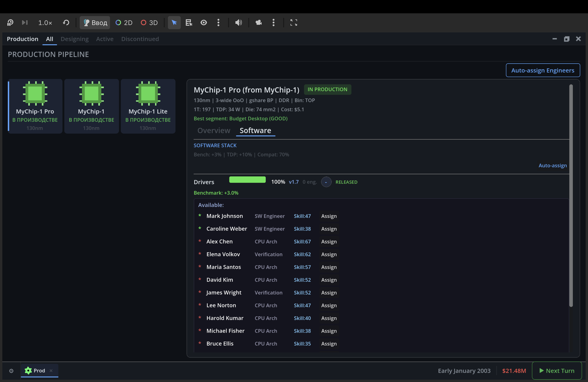This screenshot has height=382, width=588.
Task: Toggle the eye visibility icon in toolbar
Action: (204, 23)
